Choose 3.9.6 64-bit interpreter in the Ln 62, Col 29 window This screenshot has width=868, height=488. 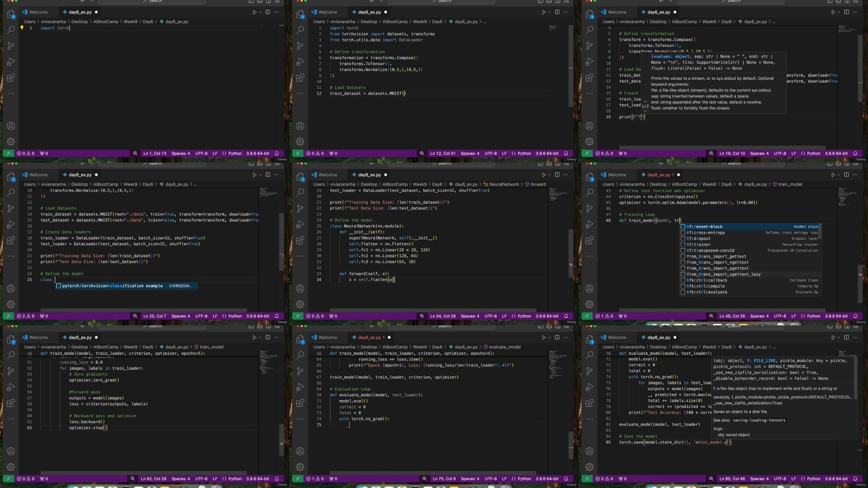click(258, 479)
